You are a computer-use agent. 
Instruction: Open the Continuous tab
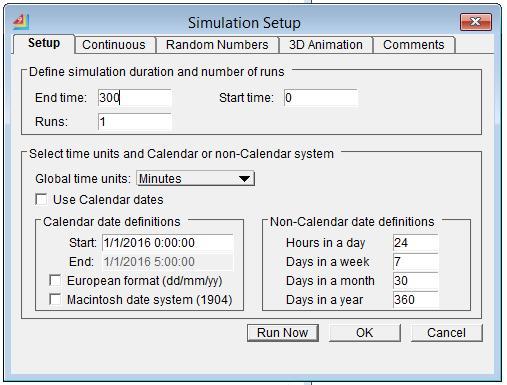pyautogui.click(x=114, y=45)
